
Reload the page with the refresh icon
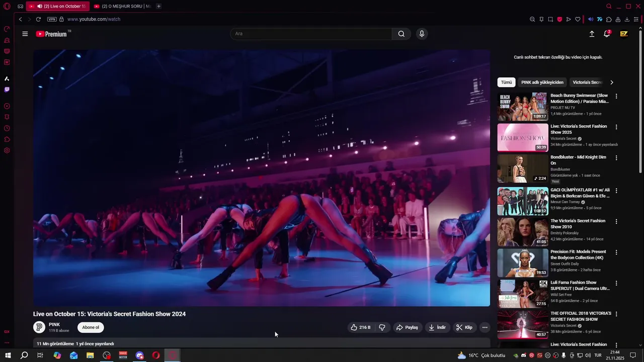pyautogui.click(x=38, y=19)
